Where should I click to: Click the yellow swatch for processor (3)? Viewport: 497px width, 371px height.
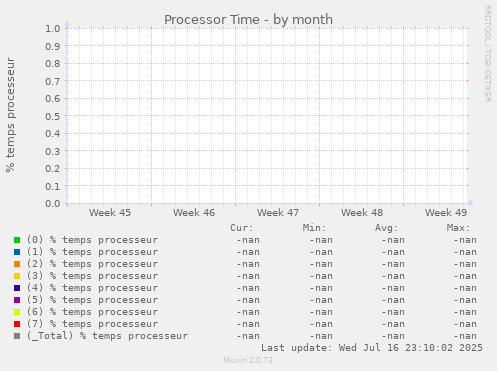[x=17, y=276]
